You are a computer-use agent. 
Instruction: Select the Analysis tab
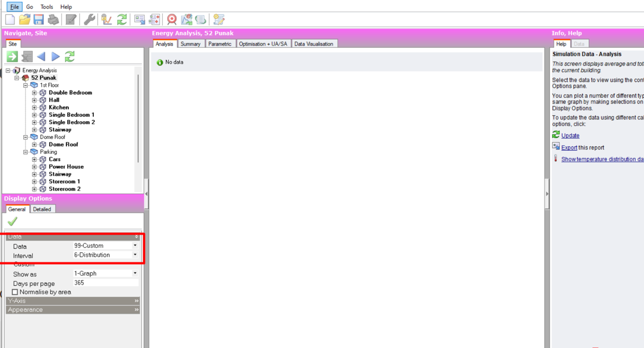point(164,43)
